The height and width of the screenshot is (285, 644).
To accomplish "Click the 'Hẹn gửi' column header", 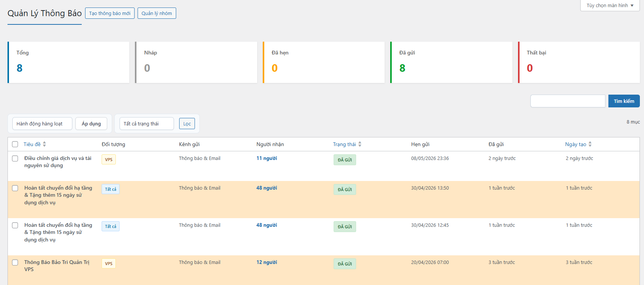I will point(420,144).
